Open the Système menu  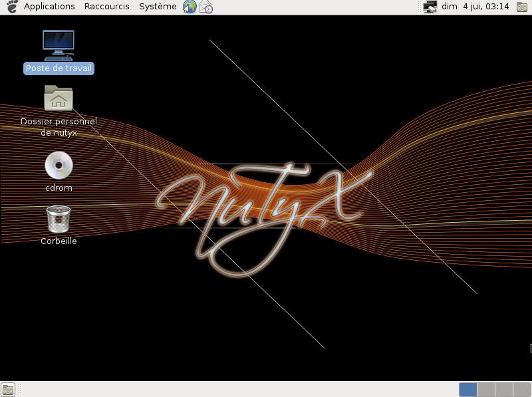(158, 7)
